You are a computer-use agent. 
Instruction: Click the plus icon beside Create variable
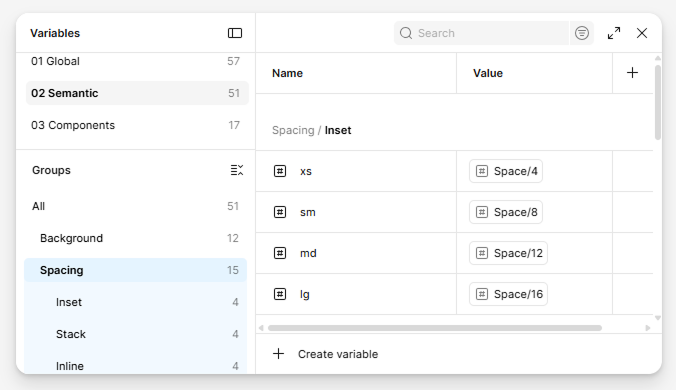pos(279,354)
